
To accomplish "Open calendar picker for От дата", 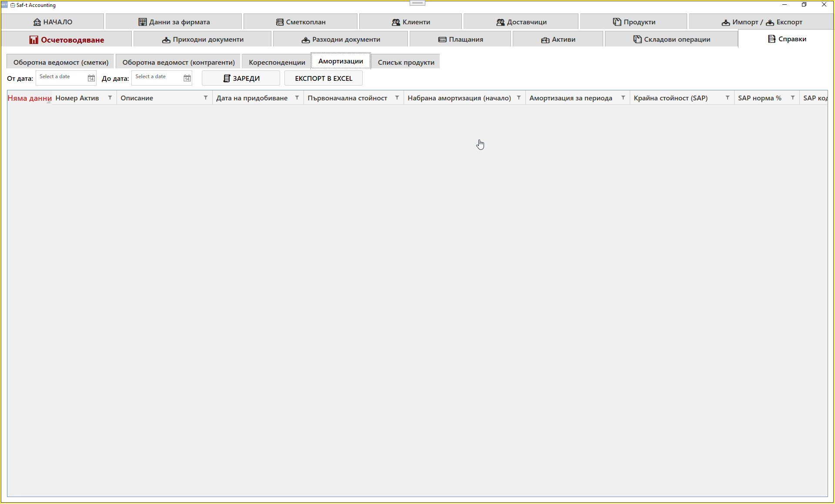I will coord(91,78).
